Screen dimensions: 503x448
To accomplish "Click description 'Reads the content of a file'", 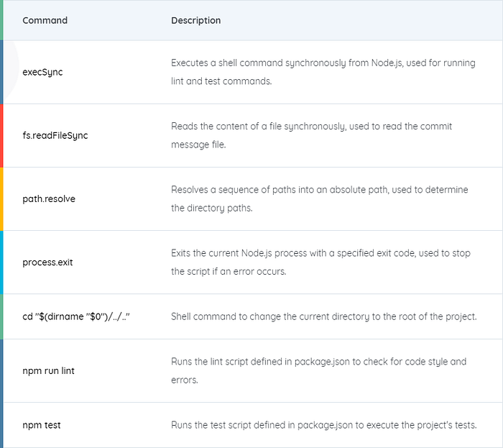I will 311,135.
